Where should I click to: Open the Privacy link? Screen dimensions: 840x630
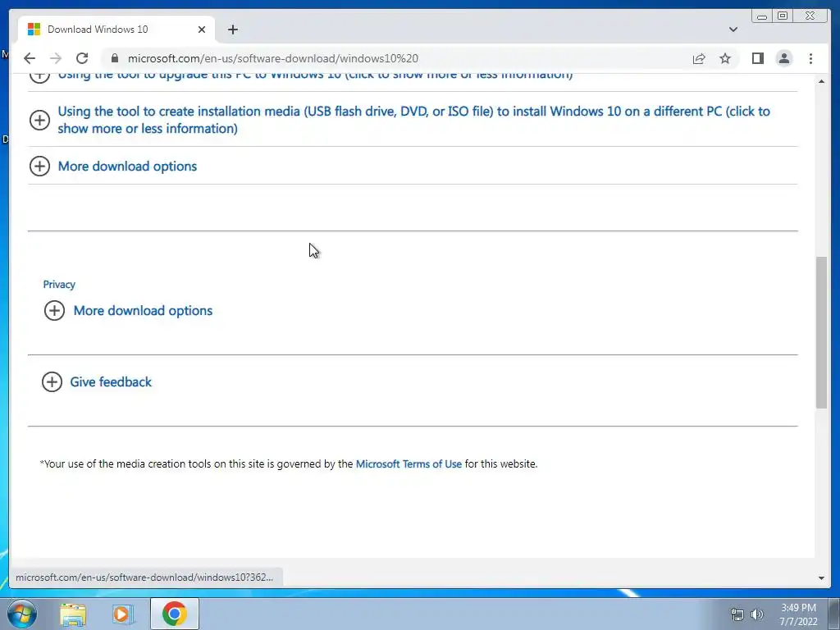coord(59,285)
